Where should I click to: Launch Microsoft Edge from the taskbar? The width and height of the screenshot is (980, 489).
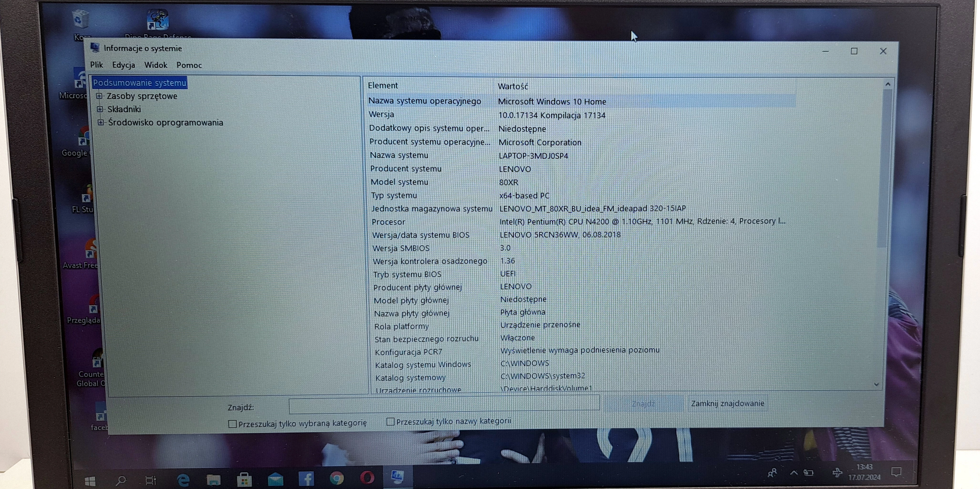tap(183, 480)
